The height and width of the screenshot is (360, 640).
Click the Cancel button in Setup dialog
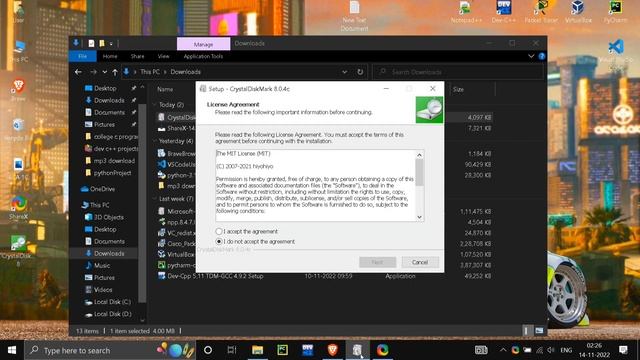coord(420,262)
